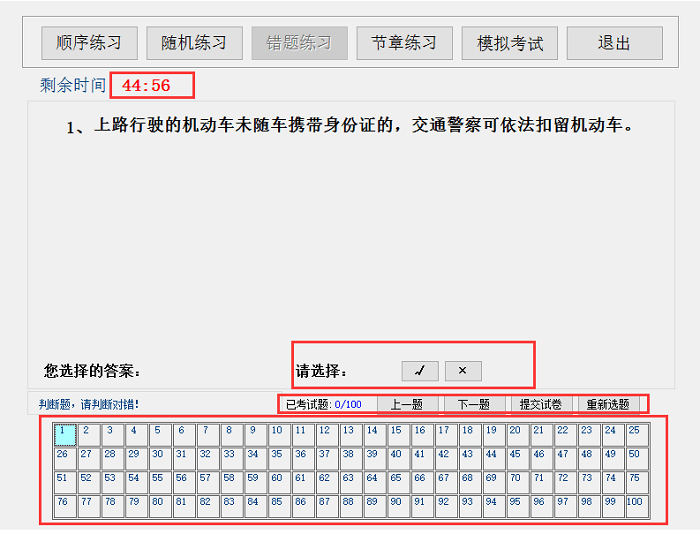Answer true with the ✓ button
The width and height of the screenshot is (700, 534).
coord(420,371)
